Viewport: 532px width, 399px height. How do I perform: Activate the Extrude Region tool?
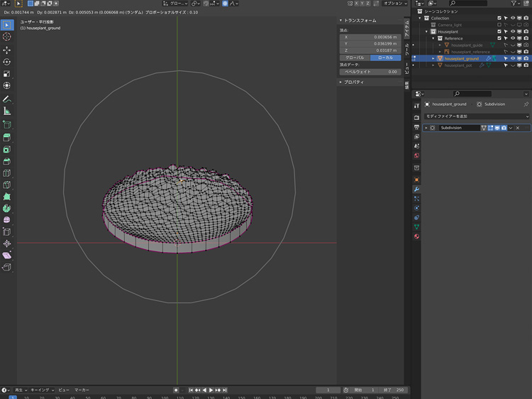coord(7,137)
